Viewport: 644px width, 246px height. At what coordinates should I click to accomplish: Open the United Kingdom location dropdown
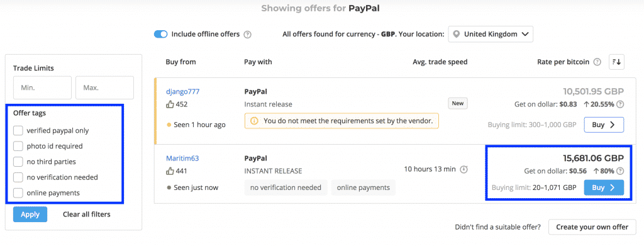(491, 35)
